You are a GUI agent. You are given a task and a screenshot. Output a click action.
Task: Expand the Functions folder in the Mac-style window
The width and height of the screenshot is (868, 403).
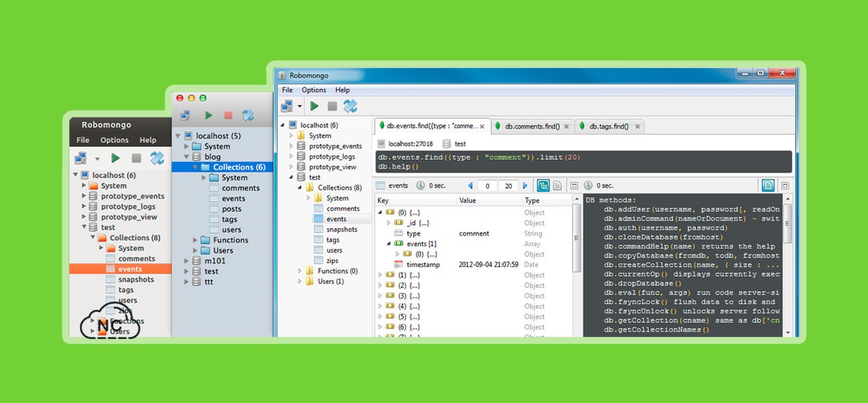[x=197, y=240]
